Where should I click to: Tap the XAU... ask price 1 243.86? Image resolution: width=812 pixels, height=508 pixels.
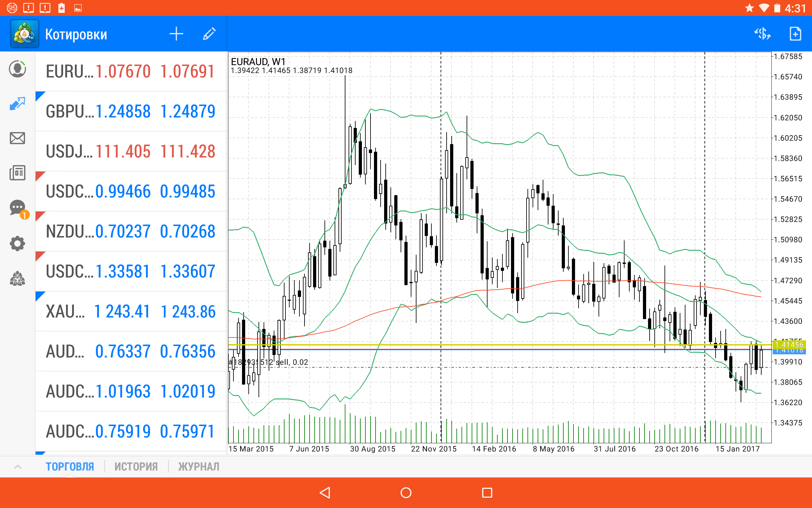[188, 311]
